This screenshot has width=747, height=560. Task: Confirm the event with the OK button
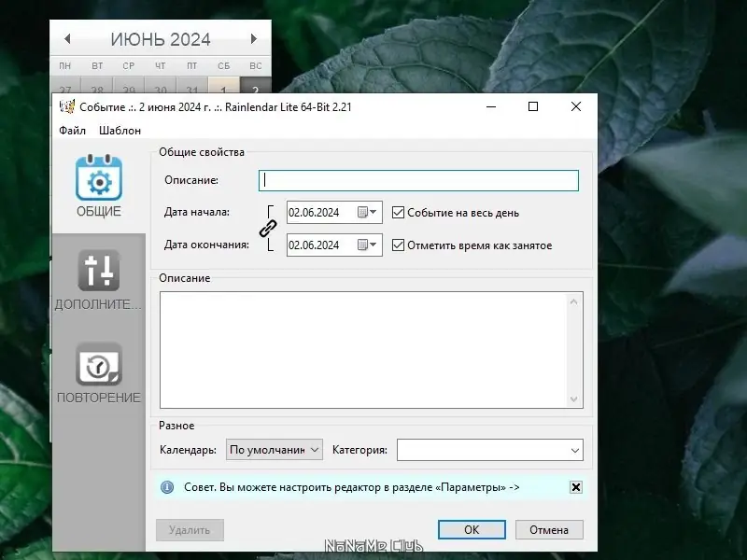(x=472, y=529)
